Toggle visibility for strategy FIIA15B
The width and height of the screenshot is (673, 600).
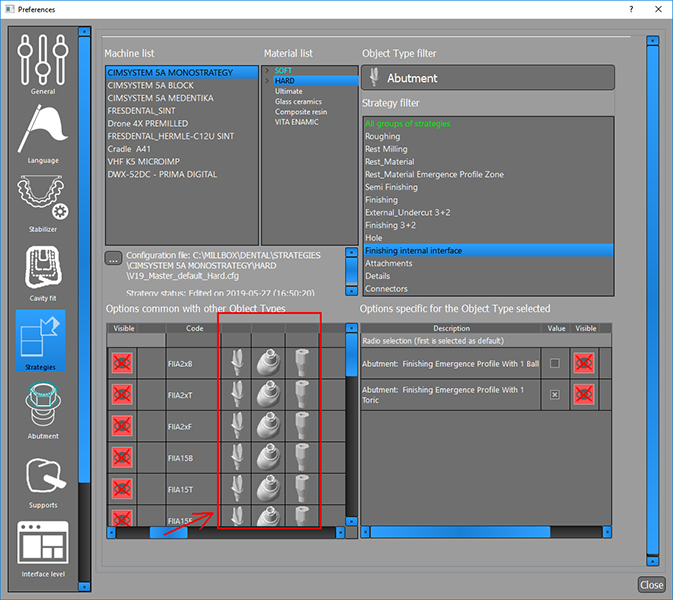pyautogui.click(x=122, y=457)
